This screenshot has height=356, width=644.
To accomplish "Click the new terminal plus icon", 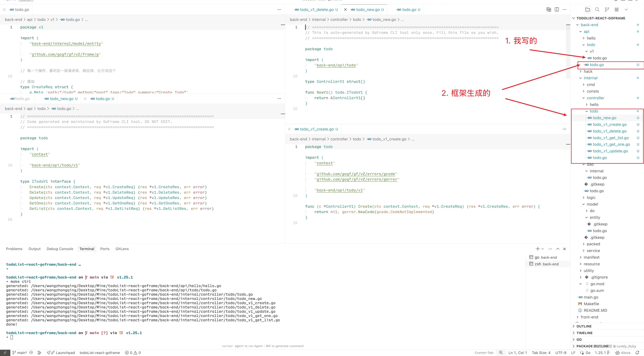I will pyautogui.click(x=537, y=249).
